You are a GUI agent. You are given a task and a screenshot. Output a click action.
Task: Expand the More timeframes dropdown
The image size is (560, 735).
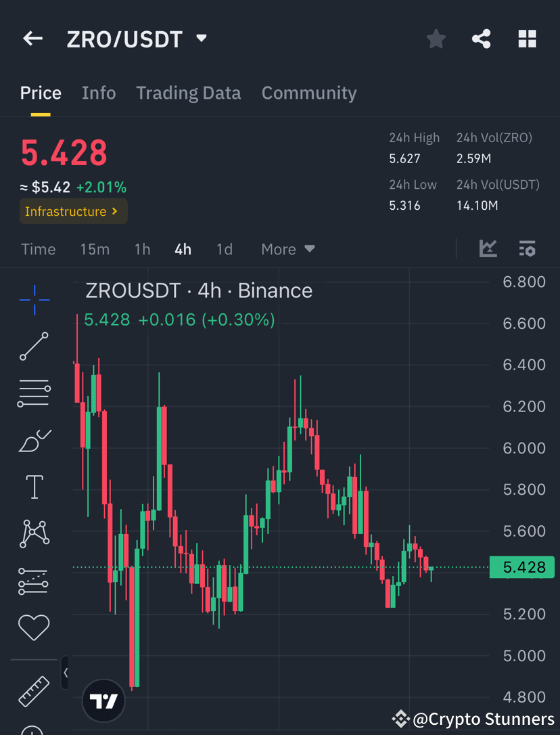click(287, 248)
